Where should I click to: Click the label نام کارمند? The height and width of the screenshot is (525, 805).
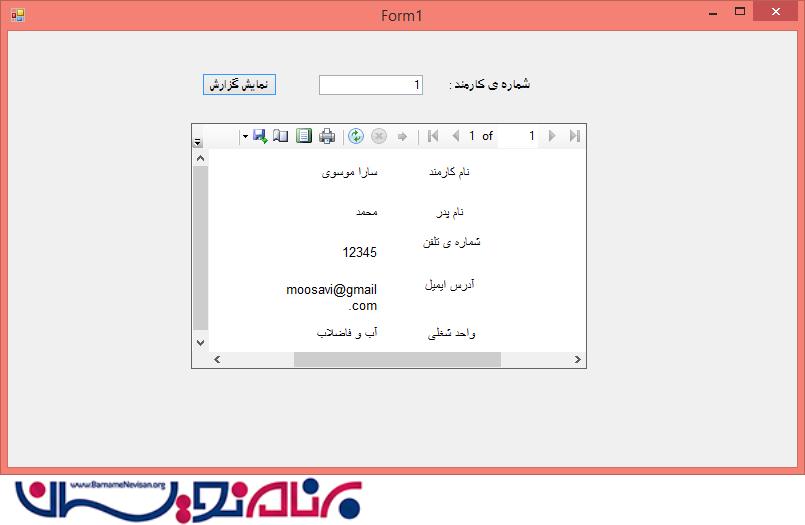449,172
